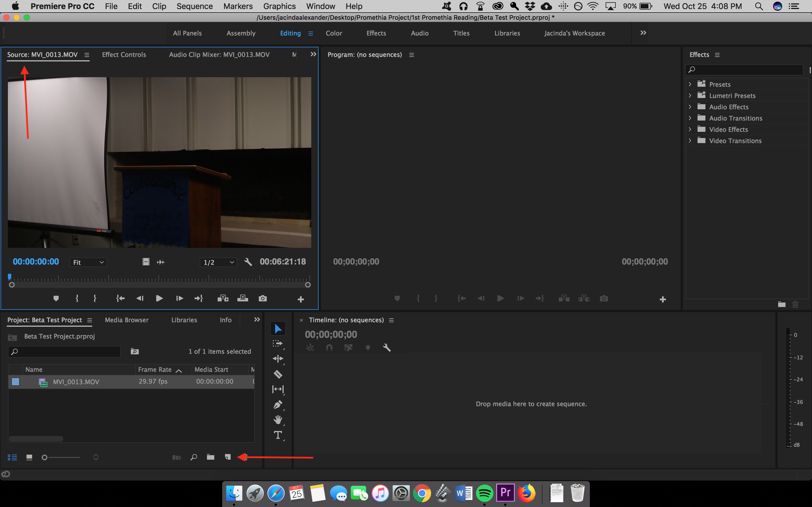Click Drag Audio Only waveform icon
The width and height of the screenshot is (812, 507).
[x=161, y=262]
